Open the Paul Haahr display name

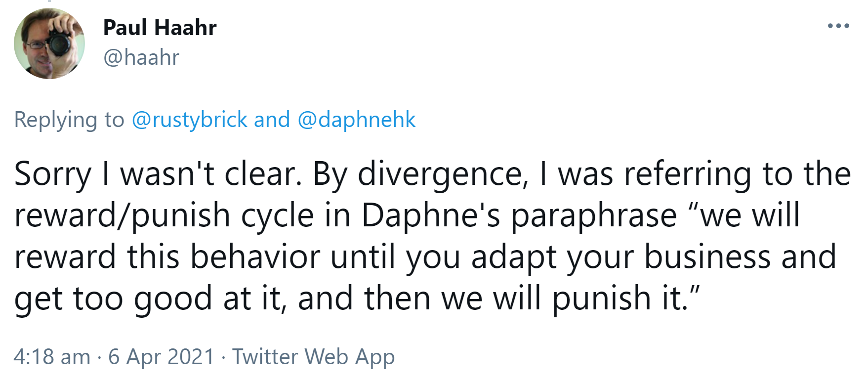160,28
